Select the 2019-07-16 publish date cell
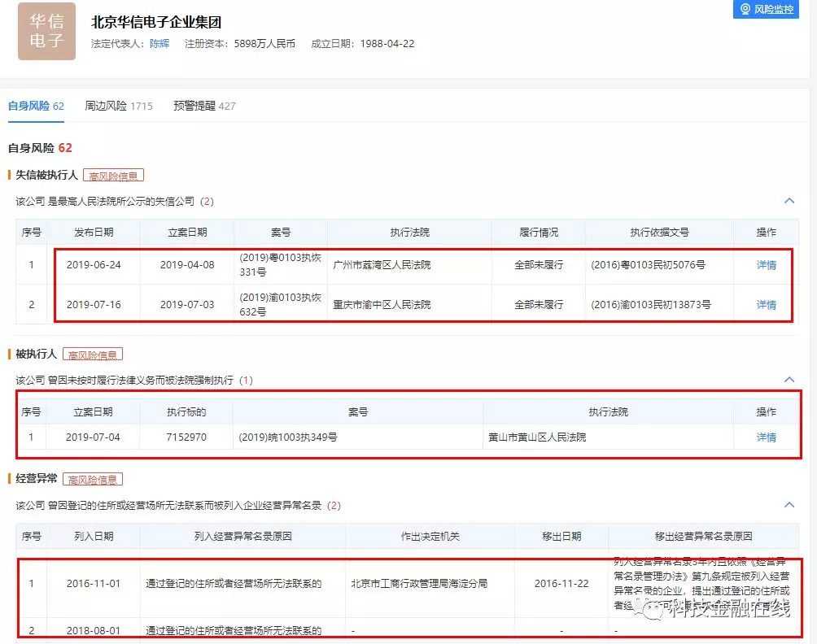 [94, 305]
